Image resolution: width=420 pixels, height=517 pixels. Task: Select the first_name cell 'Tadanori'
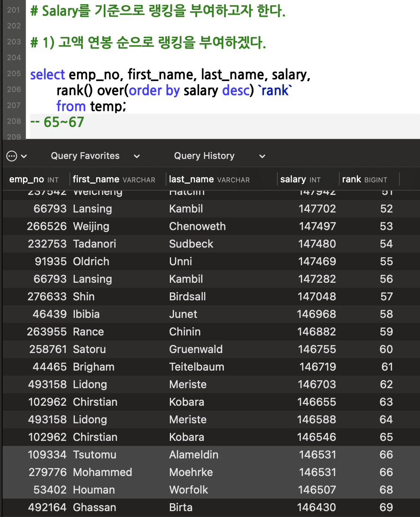(x=95, y=244)
